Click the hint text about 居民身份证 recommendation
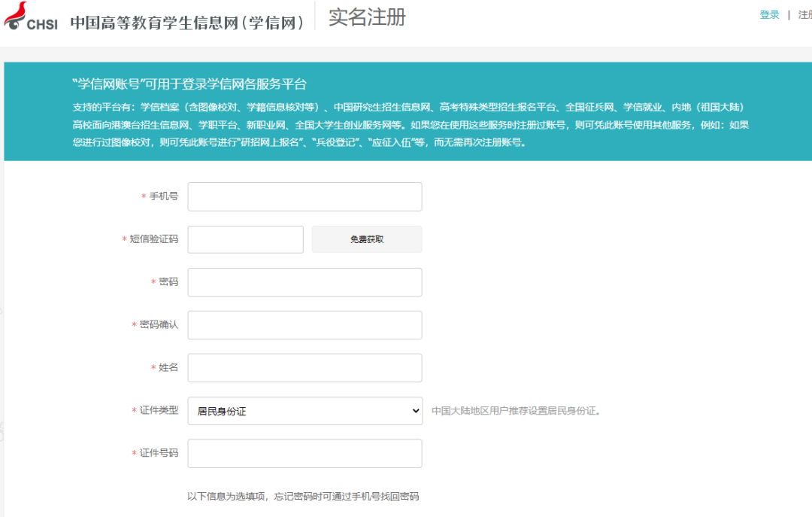Image resolution: width=812 pixels, height=517 pixels. point(514,410)
